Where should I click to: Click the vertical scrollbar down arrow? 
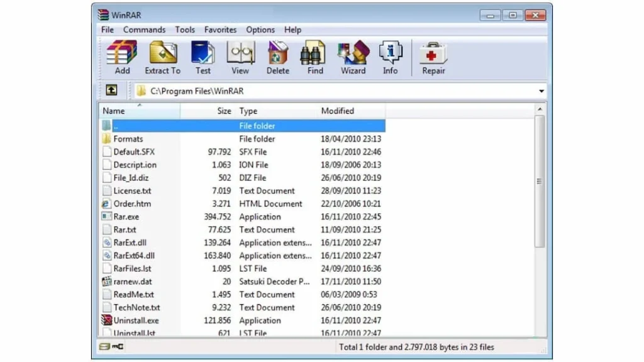point(539,331)
